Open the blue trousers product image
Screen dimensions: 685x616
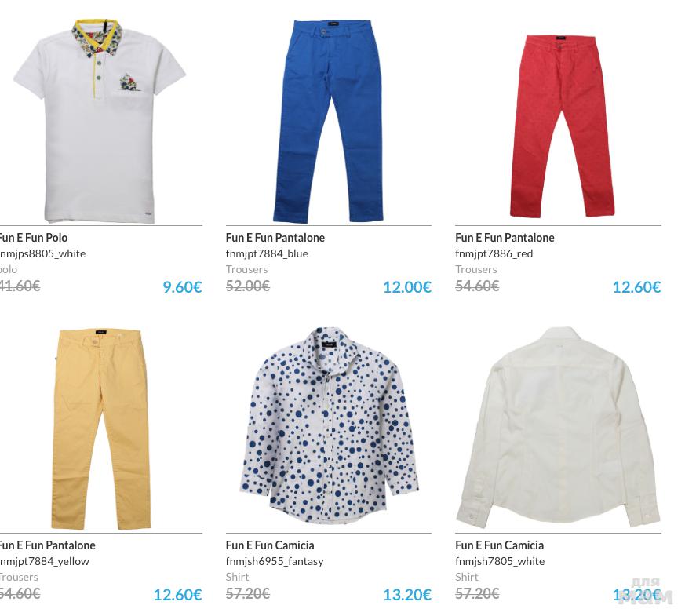click(328, 121)
